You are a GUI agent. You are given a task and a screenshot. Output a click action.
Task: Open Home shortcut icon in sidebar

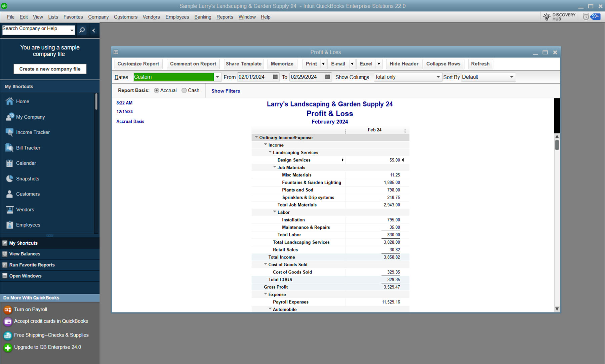(x=10, y=101)
